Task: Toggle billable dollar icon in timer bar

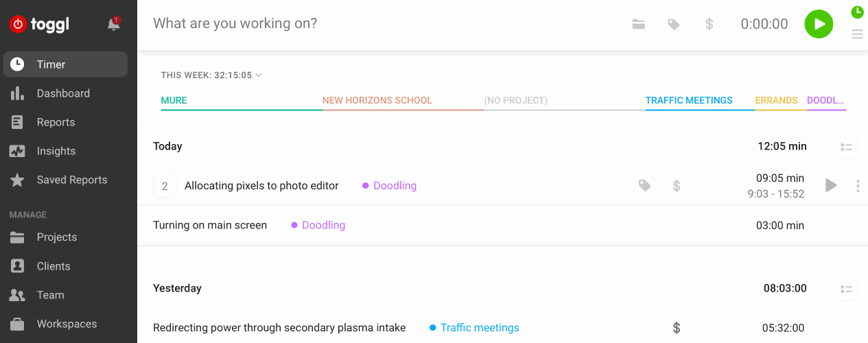Action: [x=709, y=24]
